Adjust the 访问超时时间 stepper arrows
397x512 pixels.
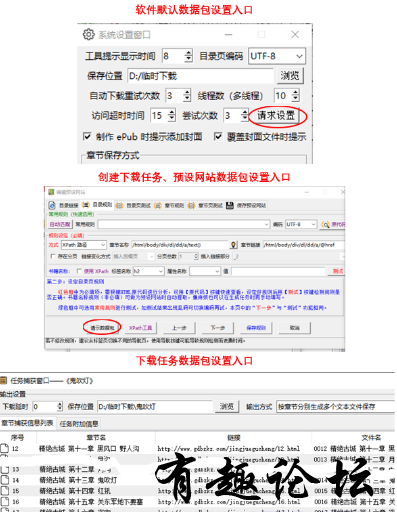point(171,115)
